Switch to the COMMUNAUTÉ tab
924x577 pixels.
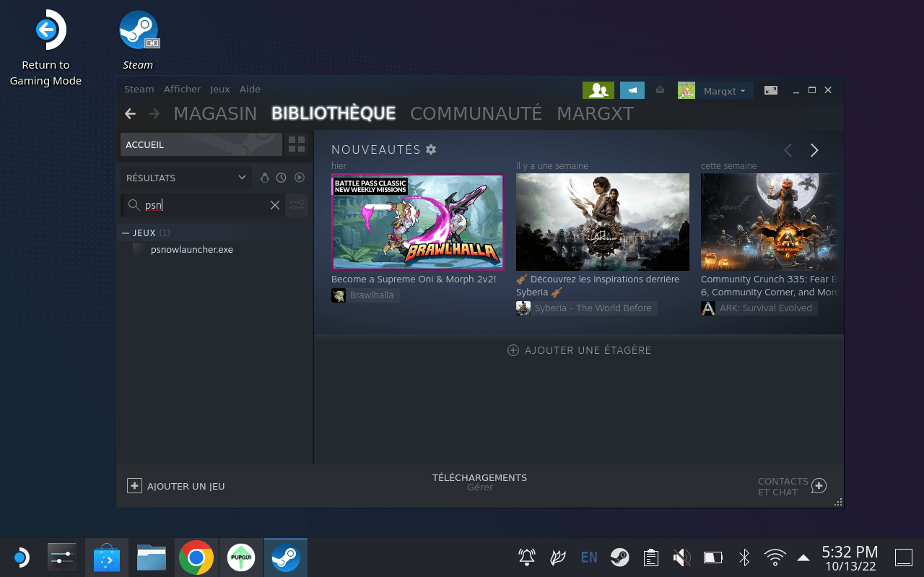point(476,113)
